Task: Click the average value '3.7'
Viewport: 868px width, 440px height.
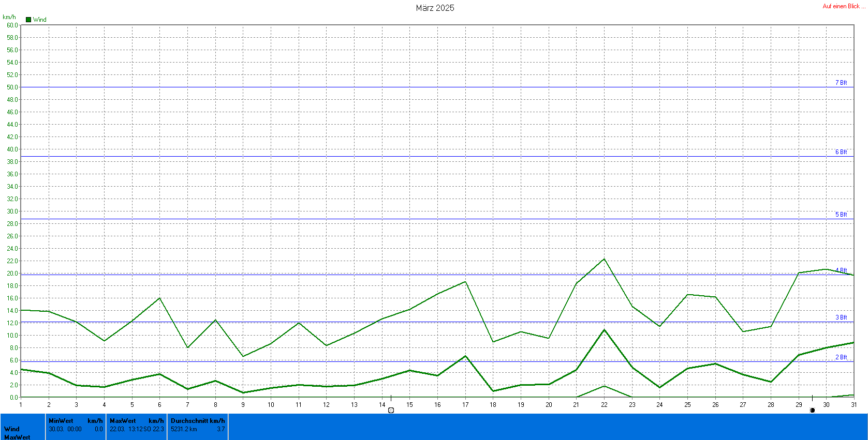Action: click(221, 429)
